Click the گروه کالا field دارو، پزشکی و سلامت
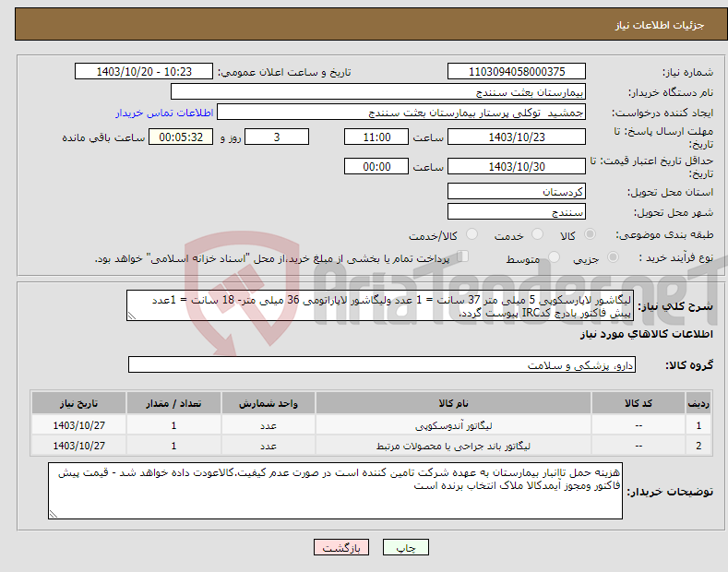This screenshot has width=728, height=572. 382,365
